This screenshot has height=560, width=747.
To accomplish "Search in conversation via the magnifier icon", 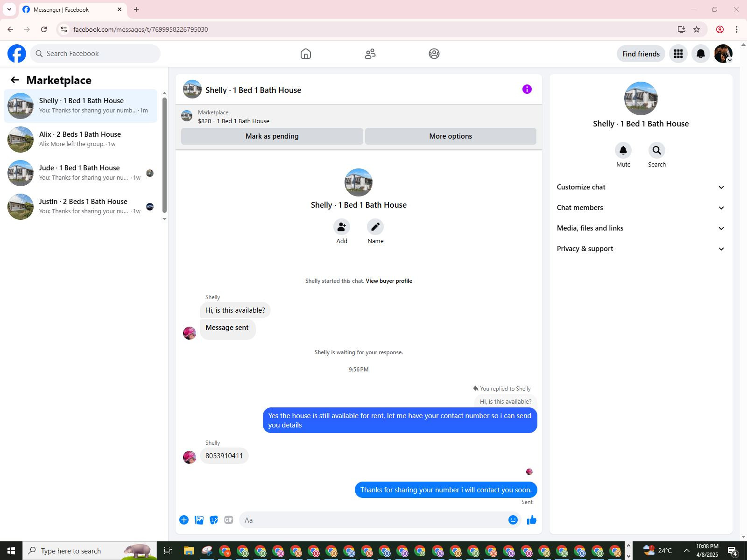I will click(657, 150).
